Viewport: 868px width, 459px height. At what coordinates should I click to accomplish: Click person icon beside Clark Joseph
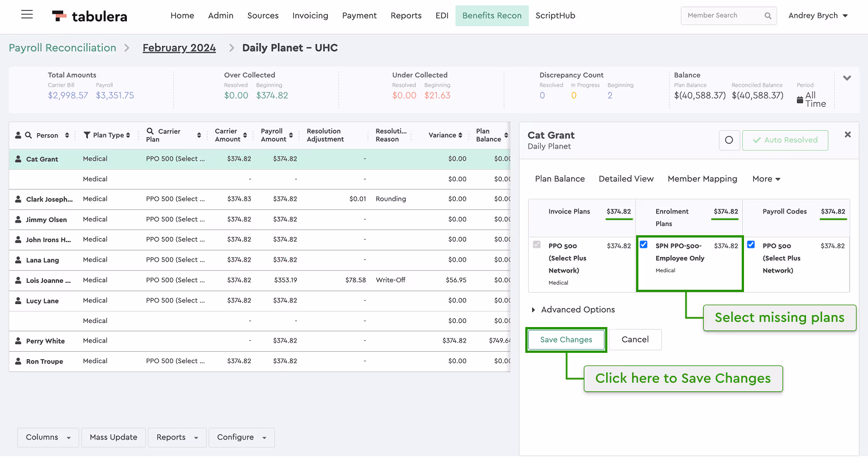(18, 199)
